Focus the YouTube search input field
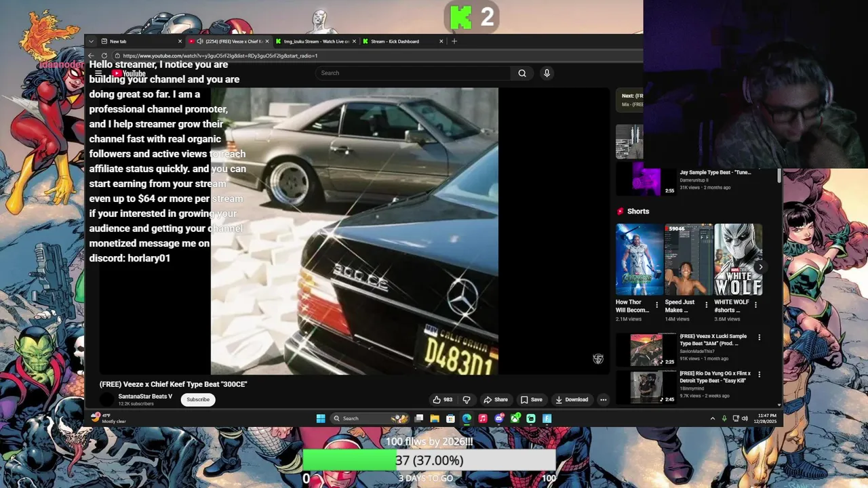868x488 pixels. coord(414,73)
